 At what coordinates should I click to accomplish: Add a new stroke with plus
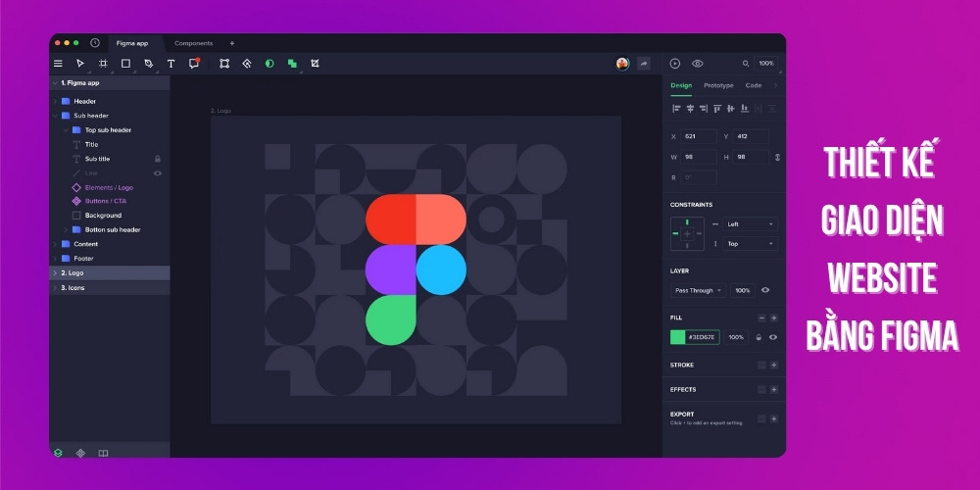pyautogui.click(x=774, y=365)
